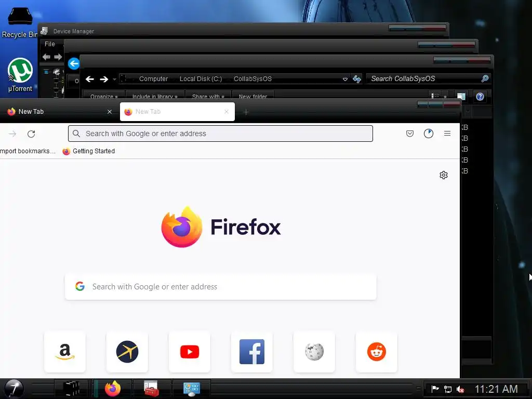
Task: Click Explorer forward arrow in CollabSysOS window
Action: [x=104, y=79]
